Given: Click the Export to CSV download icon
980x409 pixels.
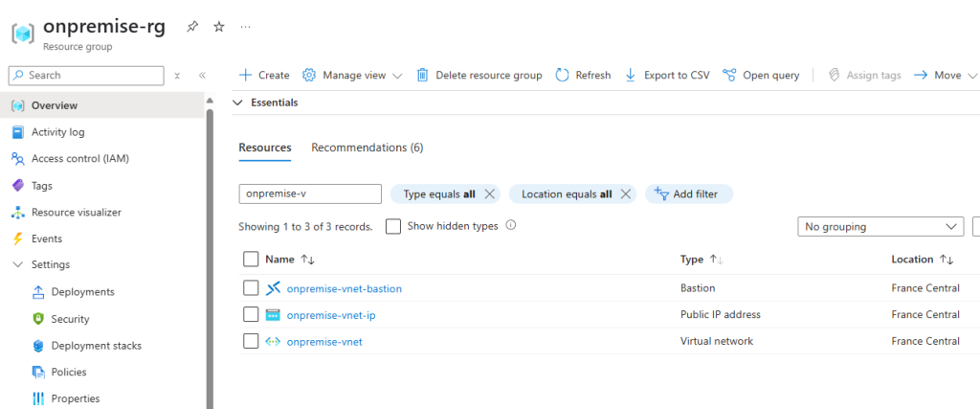Looking at the screenshot, I should pyautogui.click(x=631, y=75).
